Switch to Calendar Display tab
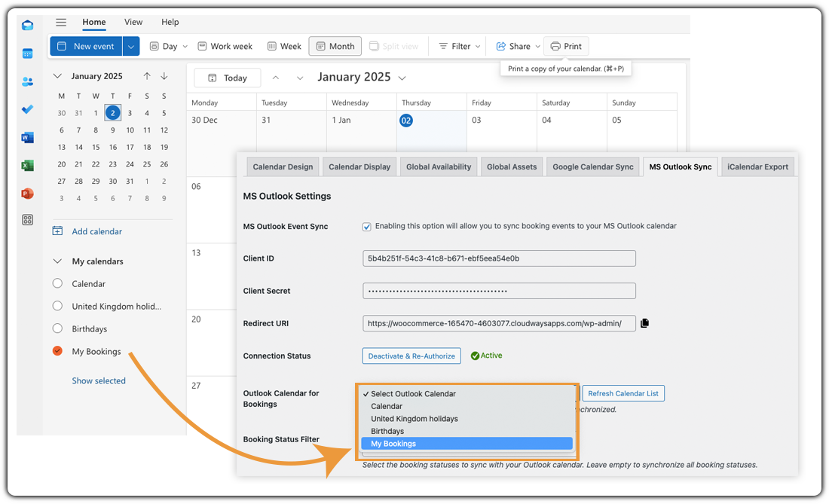 pos(359,167)
